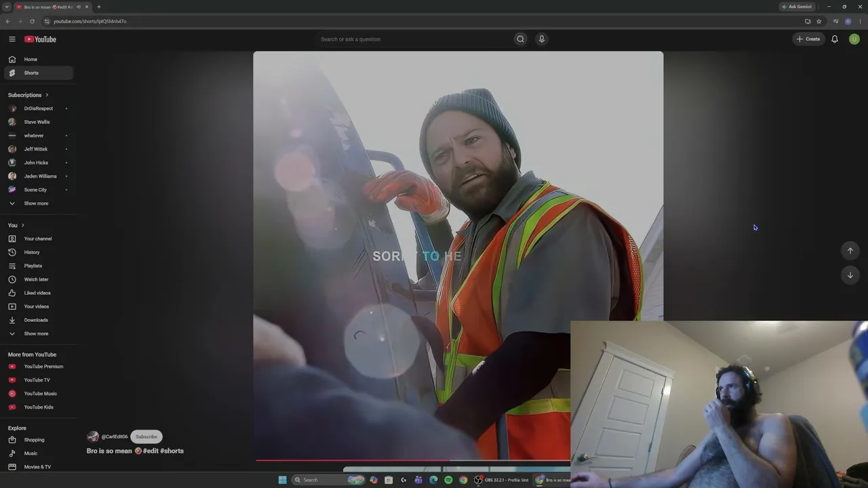Open YouTube Kids
This screenshot has height=488, width=868.
(x=38, y=407)
